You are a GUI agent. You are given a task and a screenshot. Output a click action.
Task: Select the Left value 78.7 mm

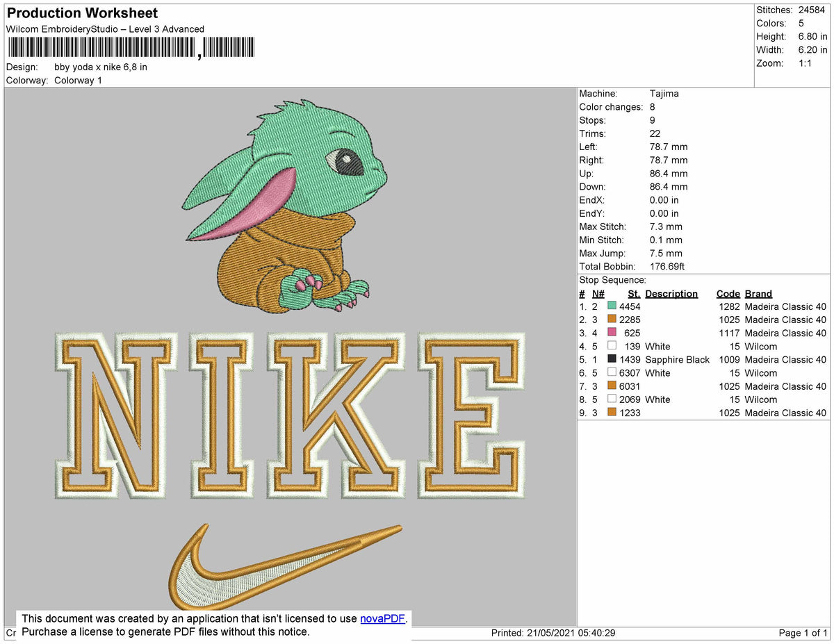tap(669, 147)
